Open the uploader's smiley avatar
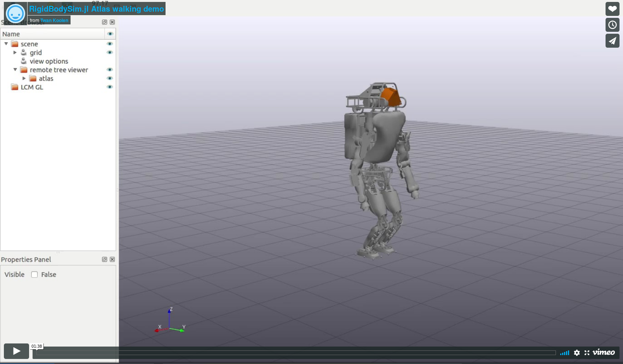Viewport: 623px width, 364px height. click(x=16, y=14)
